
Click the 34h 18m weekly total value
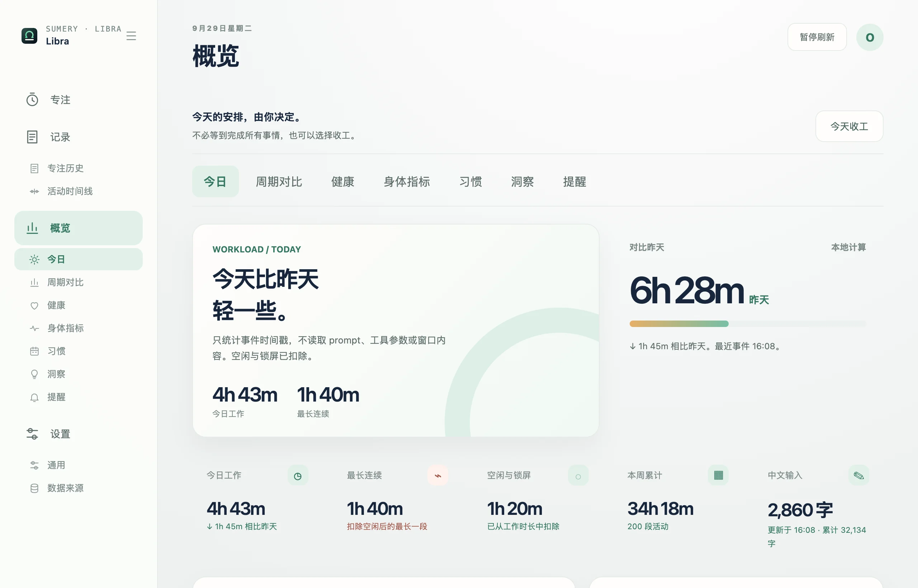click(x=660, y=509)
